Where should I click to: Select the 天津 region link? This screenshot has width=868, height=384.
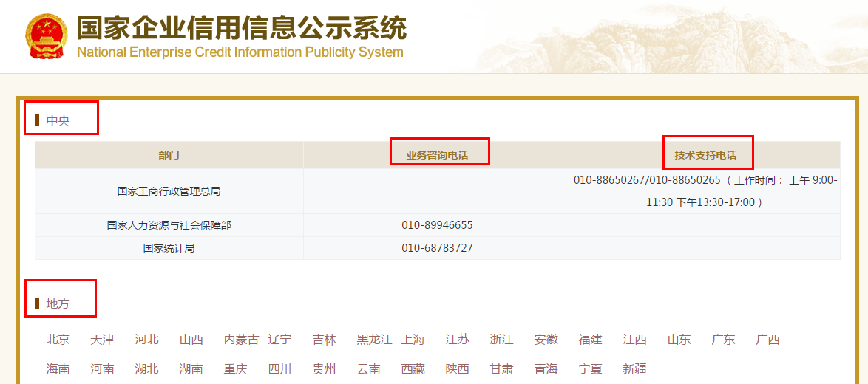[103, 339]
